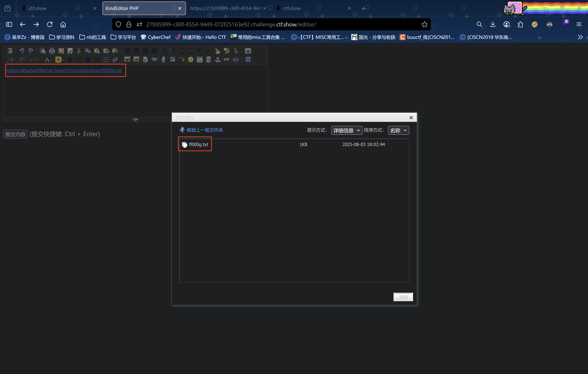Toggle bold formatting
This screenshot has height=374, width=588.
pyautogui.click(x=70, y=59)
